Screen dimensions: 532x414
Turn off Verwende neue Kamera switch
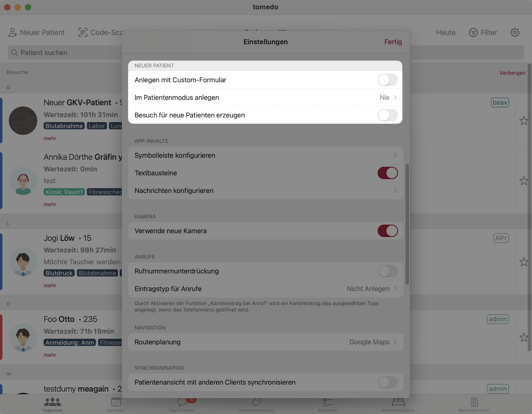pyautogui.click(x=387, y=231)
